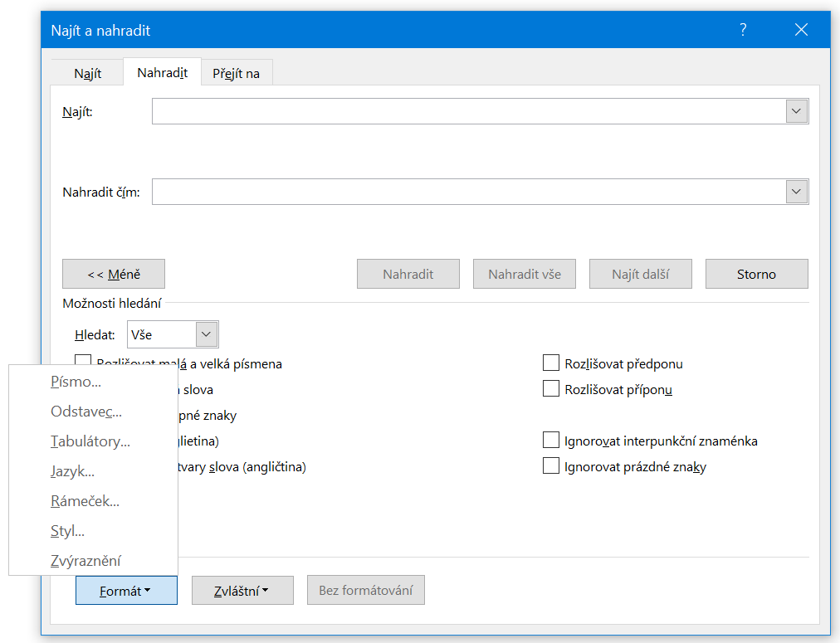Click inside the Nahradit čím field
Screen dimensions: 840x643
(x=468, y=192)
